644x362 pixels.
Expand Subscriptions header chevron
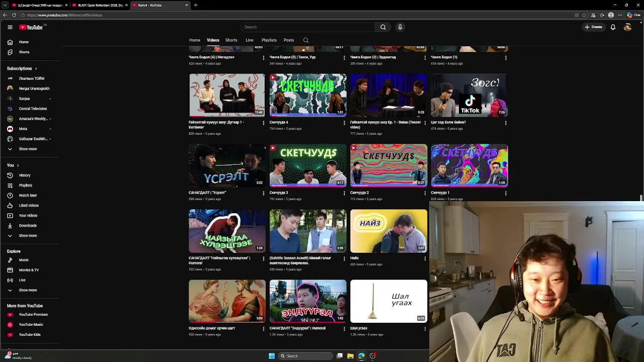[36, 68]
